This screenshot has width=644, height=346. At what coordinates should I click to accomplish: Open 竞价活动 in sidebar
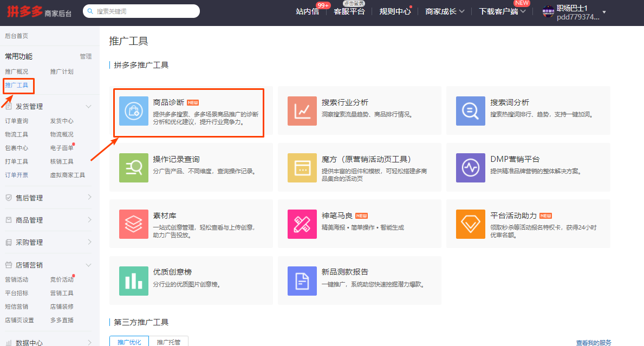coord(62,279)
